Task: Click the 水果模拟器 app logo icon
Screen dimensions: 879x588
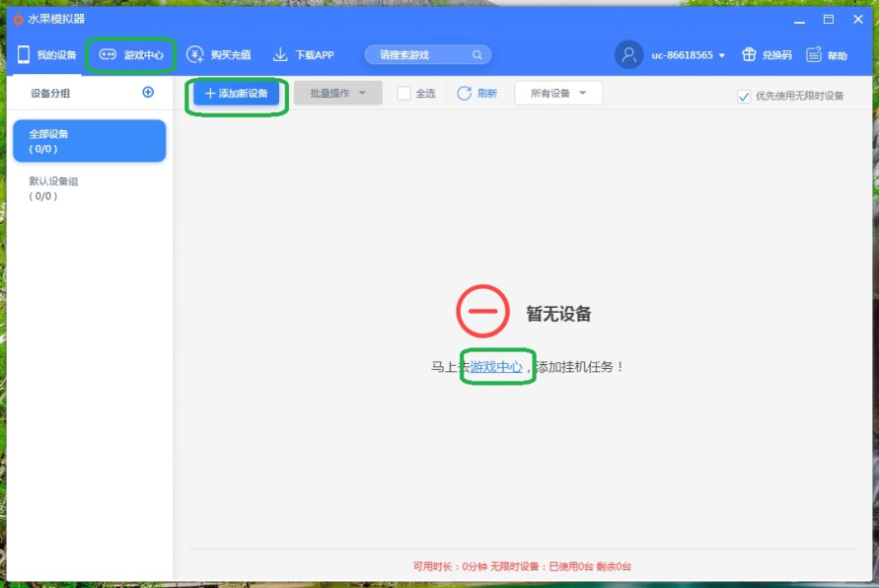Action: pos(18,19)
